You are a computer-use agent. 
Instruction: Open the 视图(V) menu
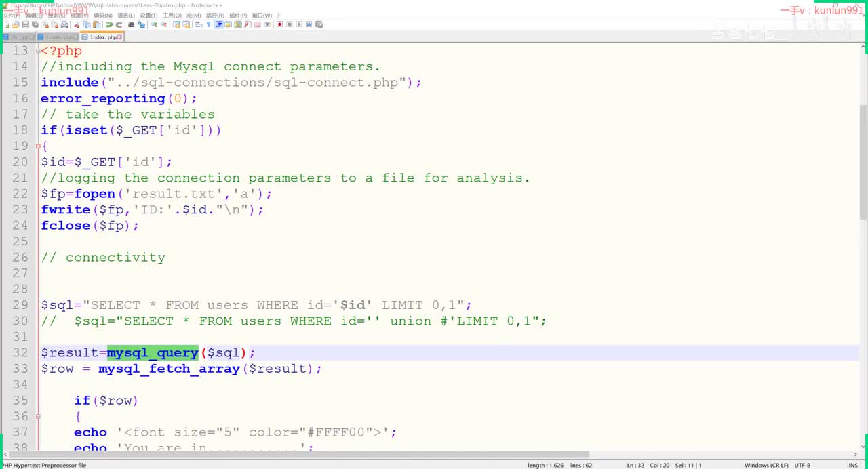79,16
